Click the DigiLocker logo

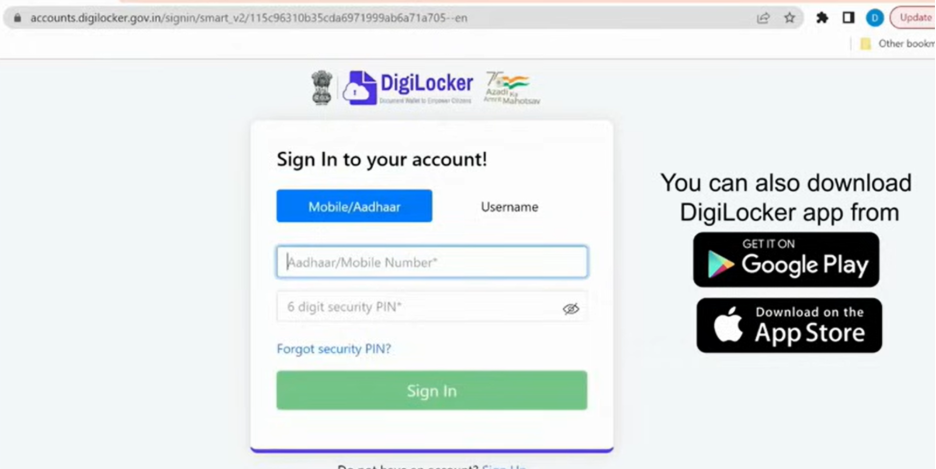408,88
